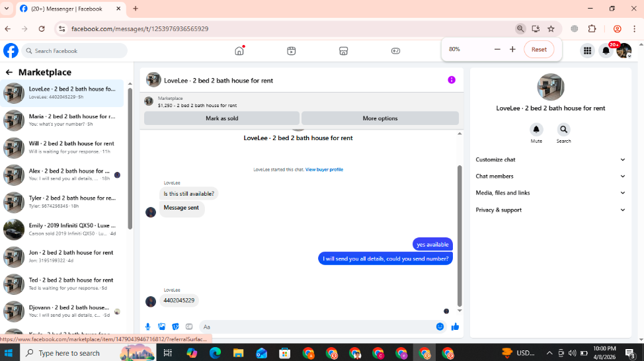Viewport: 644px width, 361px height.
Task: Open Tyler conversation in chat list
Action: click(62, 202)
